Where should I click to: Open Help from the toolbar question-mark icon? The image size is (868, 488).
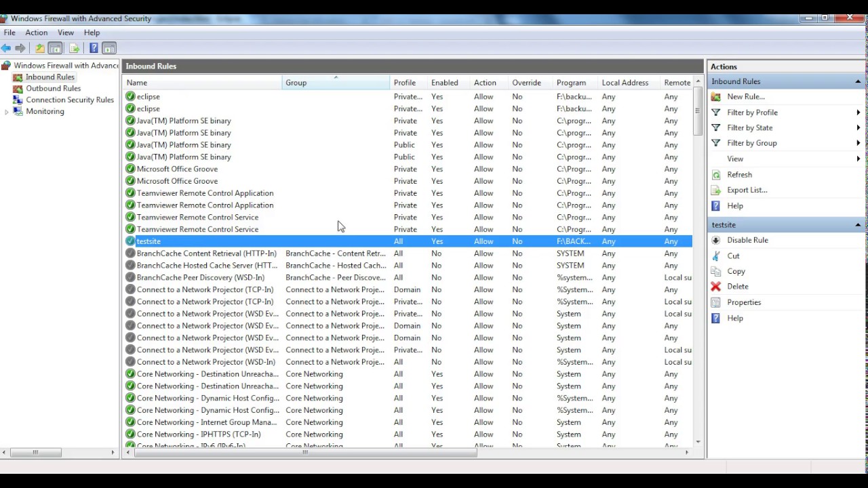[x=94, y=48]
